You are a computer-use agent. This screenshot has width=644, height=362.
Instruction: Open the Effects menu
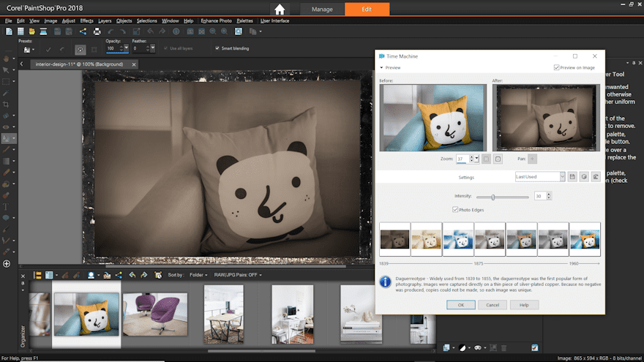86,20
